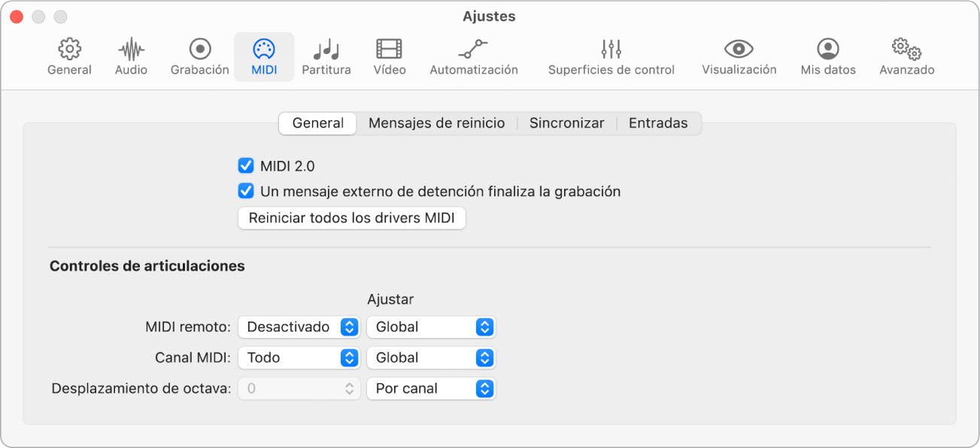Open the Canal MIDI dropdown

[x=299, y=358]
